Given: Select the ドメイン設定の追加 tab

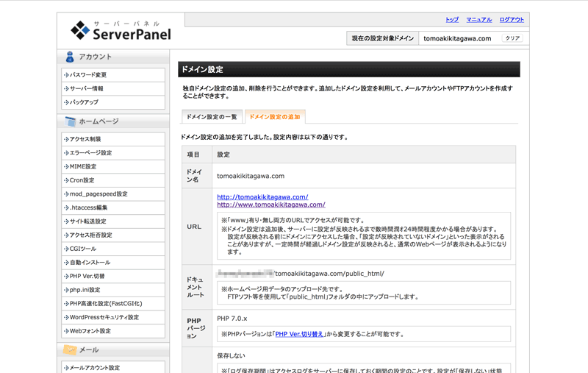Looking at the screenshot, I should (275, 117).
